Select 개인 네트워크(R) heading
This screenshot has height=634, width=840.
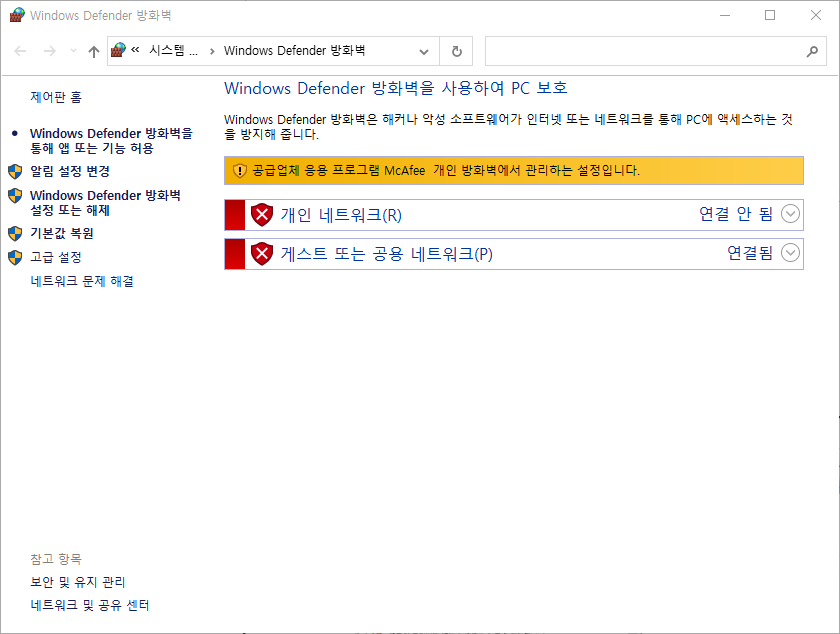click(341, 215)
